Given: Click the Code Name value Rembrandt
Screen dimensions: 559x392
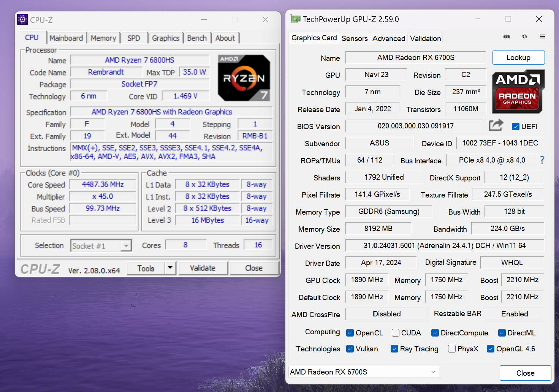Looking at the screenshot, I should pos(106,72).
